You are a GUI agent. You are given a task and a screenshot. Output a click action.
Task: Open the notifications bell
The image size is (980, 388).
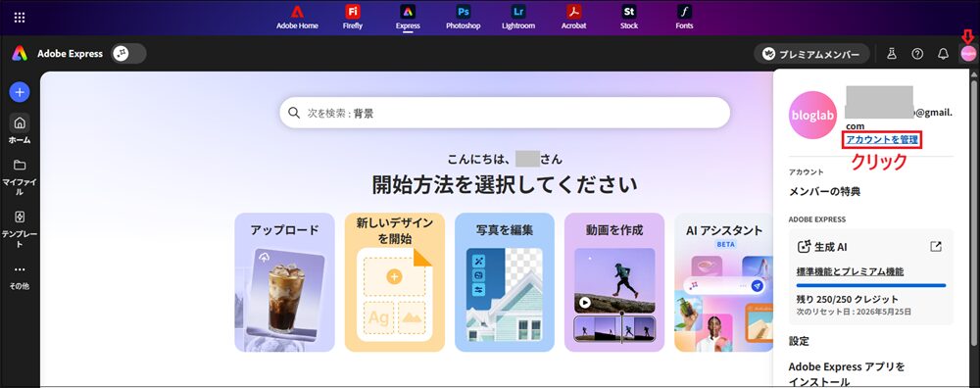(x=943, y=54)
